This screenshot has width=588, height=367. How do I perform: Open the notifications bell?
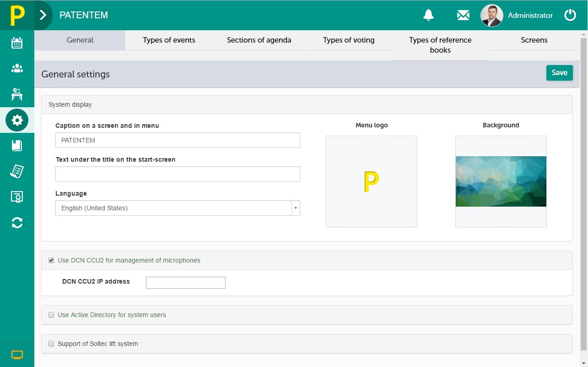(x=428, y=15)
